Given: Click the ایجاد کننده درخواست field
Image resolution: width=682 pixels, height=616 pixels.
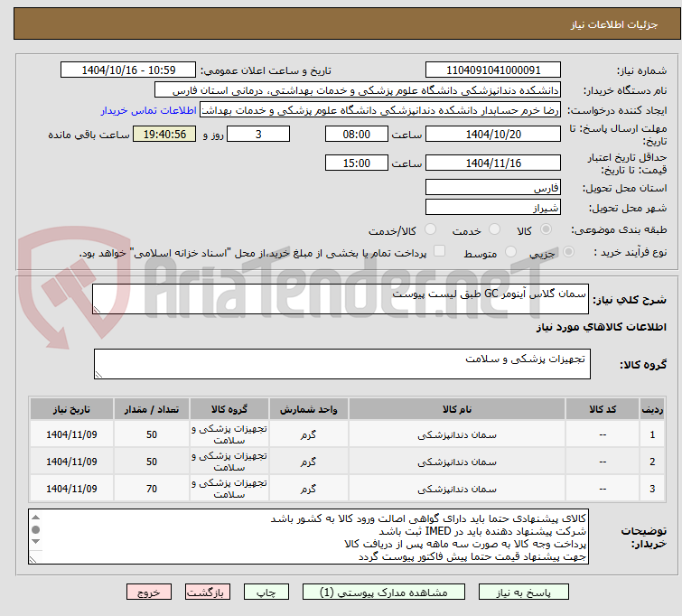Looking at the screenshot, I should 380,110.
